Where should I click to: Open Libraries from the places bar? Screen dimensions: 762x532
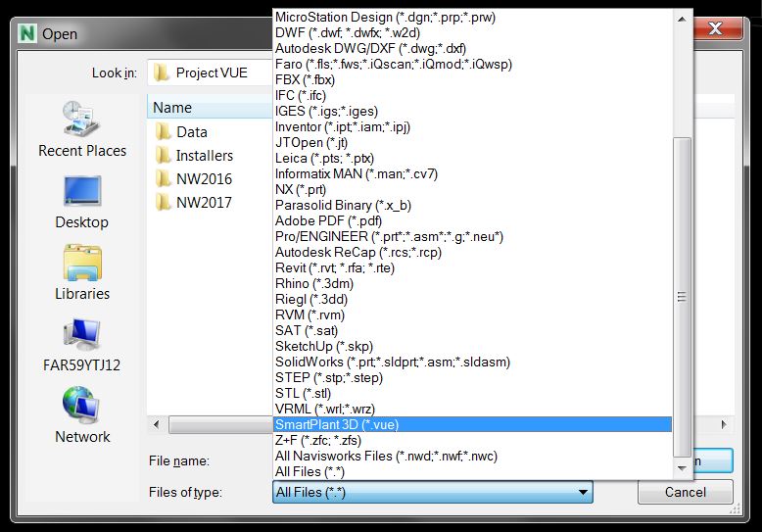tap(81, 272)
